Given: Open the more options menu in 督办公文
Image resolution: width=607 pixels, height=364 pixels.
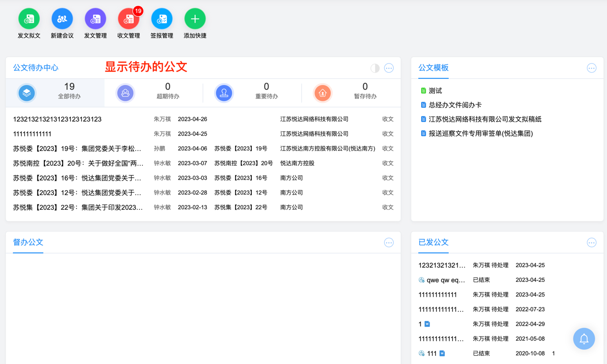Looking at the screenshot, I should [x=389, y=243].
